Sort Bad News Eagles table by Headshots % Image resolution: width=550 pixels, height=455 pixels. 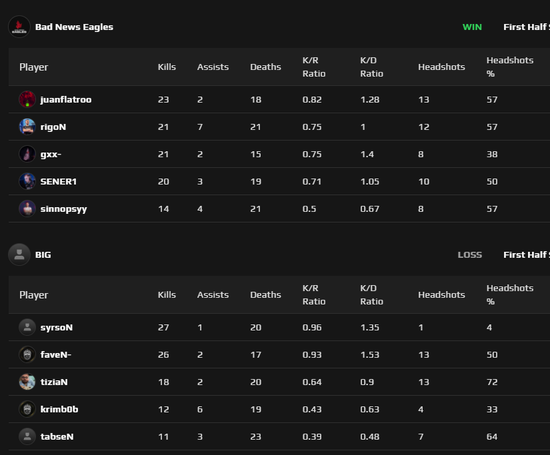(x=510, y=67)
